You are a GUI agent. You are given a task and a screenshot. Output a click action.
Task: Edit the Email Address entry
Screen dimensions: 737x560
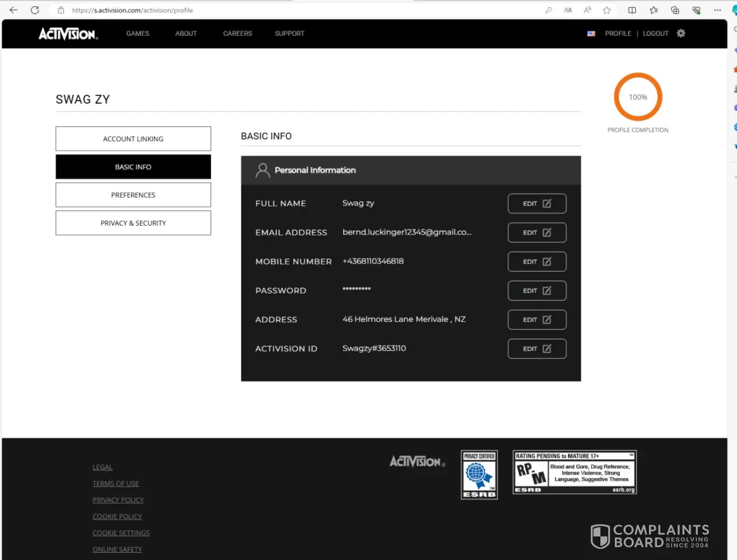pos(537,232)
